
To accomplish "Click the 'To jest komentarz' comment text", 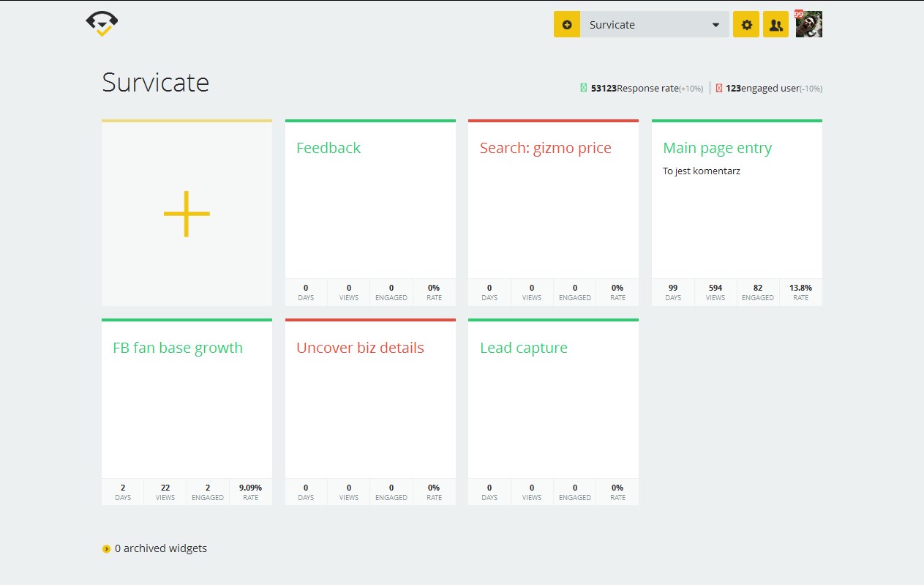I will coord(702,171).
